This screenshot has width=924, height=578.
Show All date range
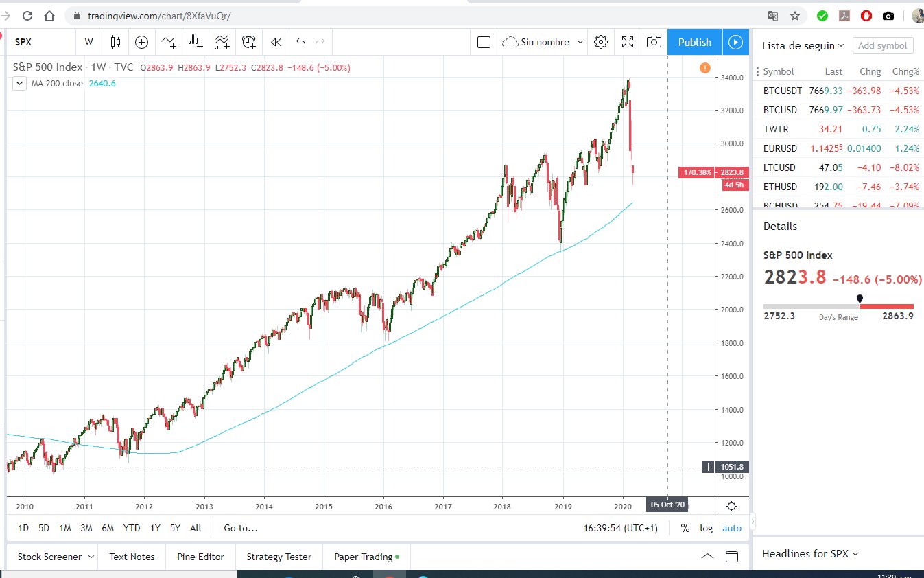click(x=196, y=528)
